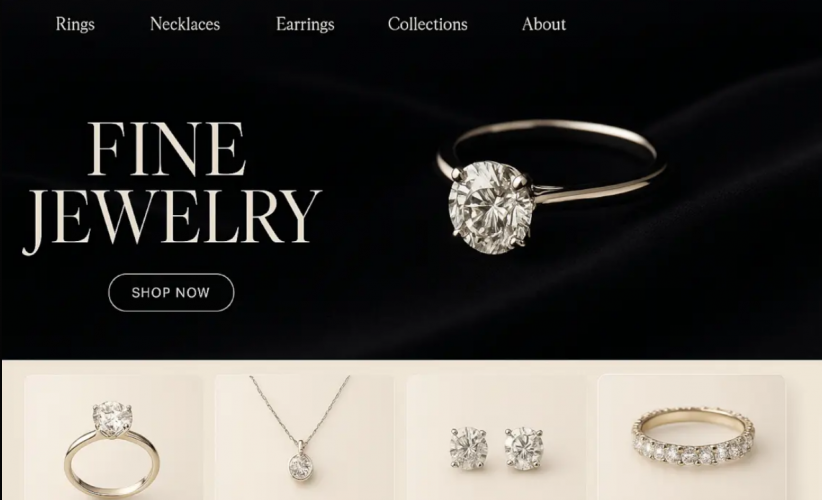Click the word JEWELRY in headline

pyautogui.click(x=171, y=221)
